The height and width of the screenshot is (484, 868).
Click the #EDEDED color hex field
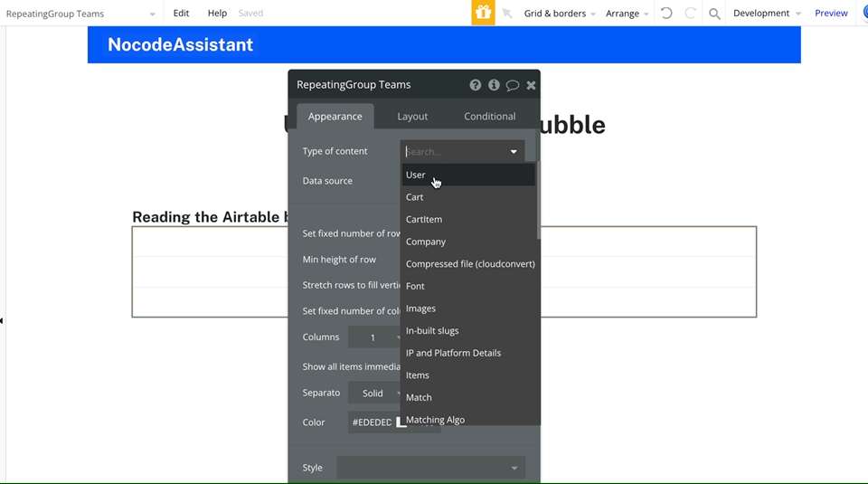click(372, 422)
